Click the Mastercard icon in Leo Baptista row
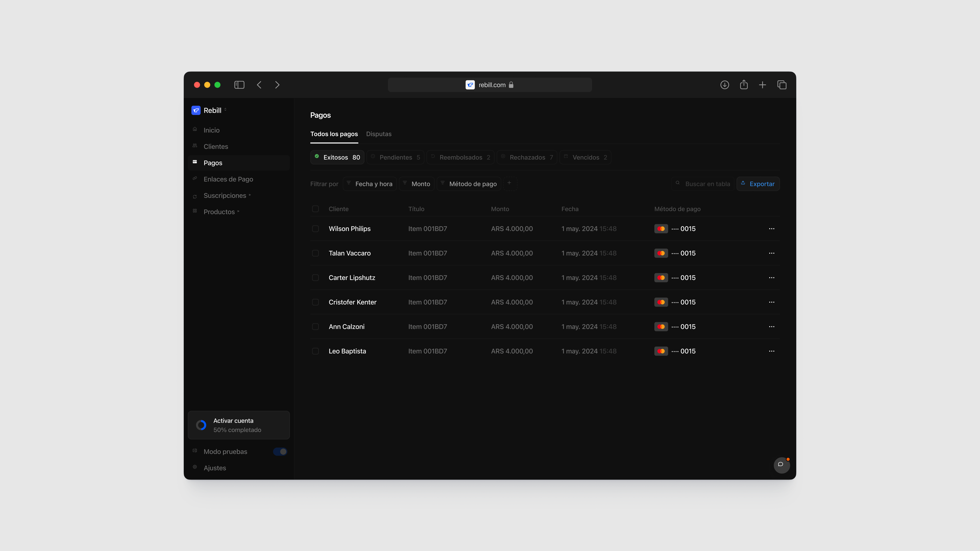The width and height of the screenshot is (980, 551). click(x=661, y=351)
